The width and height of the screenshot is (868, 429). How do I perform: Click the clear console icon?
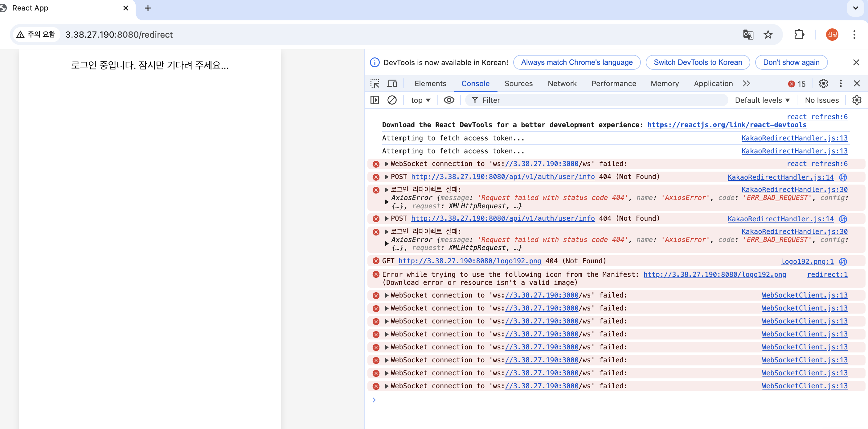pyautogui.click(x=392, y=100)
